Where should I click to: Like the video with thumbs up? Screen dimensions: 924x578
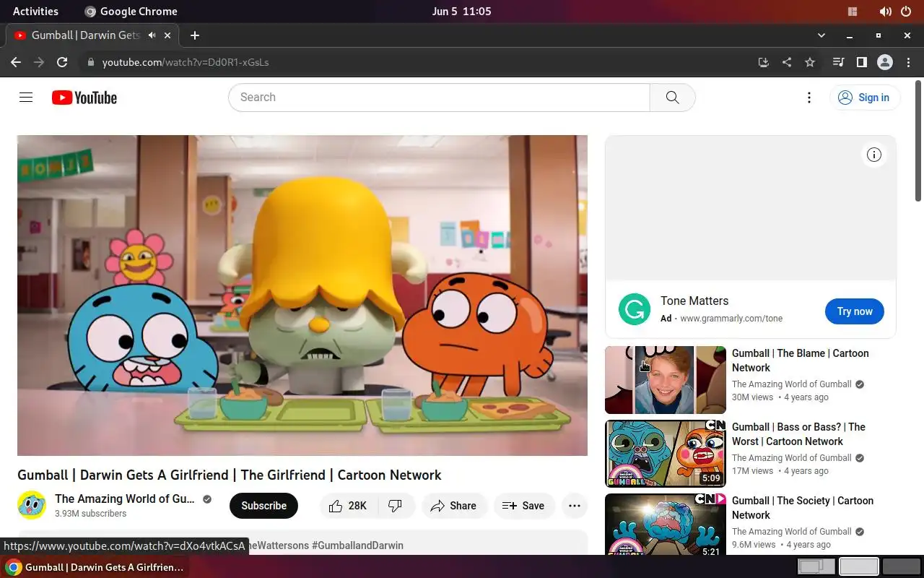tap(348, 506)
